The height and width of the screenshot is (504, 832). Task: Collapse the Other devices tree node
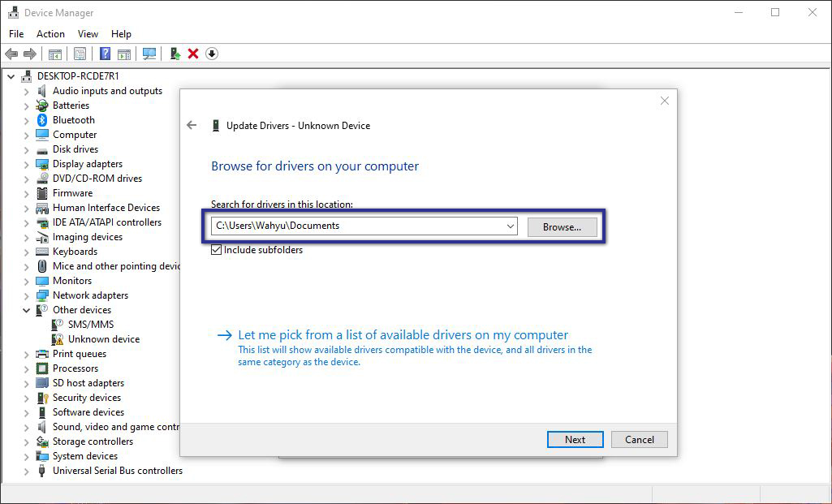27,310
